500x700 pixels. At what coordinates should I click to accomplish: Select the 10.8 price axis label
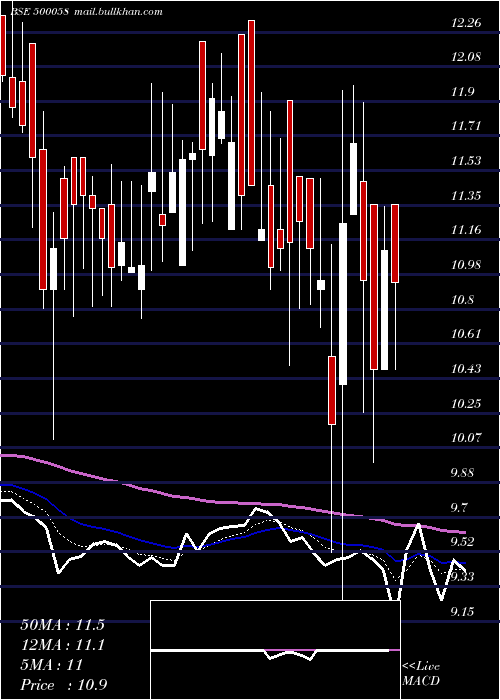[462, 299]
